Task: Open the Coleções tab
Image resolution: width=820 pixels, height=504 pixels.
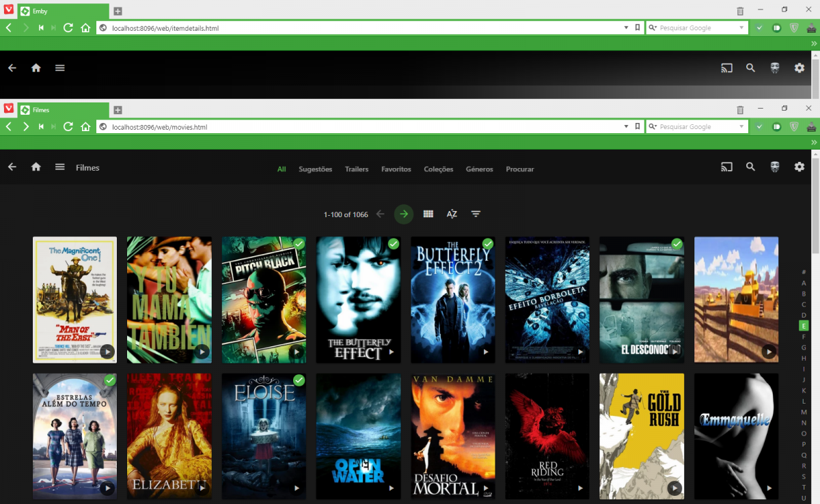Action: (438, 169)
